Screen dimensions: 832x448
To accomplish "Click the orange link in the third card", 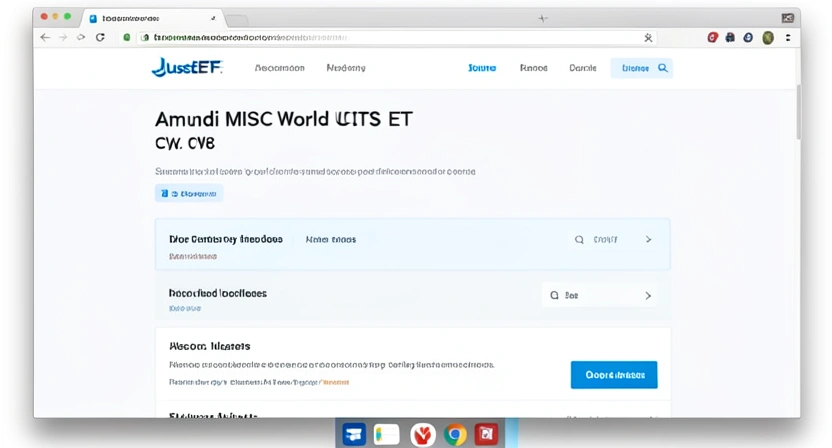I will [x=335, y=382].
